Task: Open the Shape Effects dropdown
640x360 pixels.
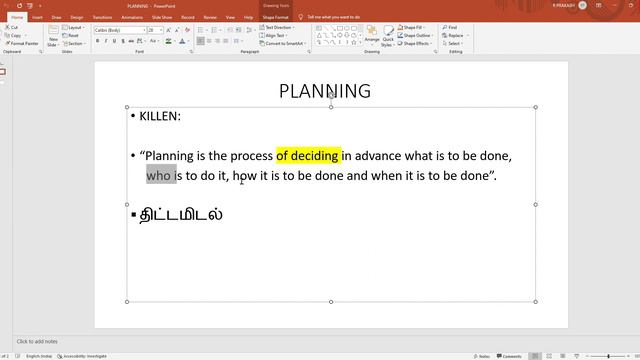Action: click(x=415, y=43)
